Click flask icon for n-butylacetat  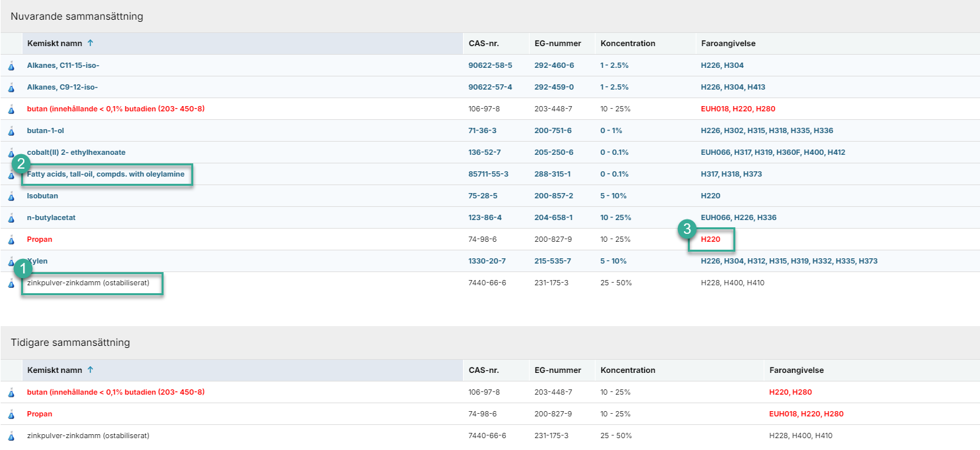(x=11, y=218)
